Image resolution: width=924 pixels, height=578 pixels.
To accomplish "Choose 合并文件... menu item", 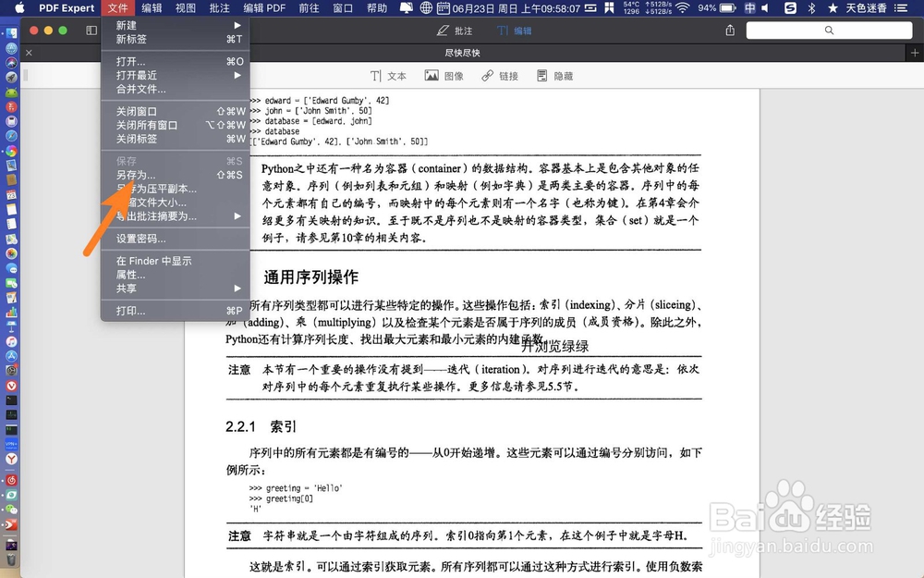I will click(175, 89).
